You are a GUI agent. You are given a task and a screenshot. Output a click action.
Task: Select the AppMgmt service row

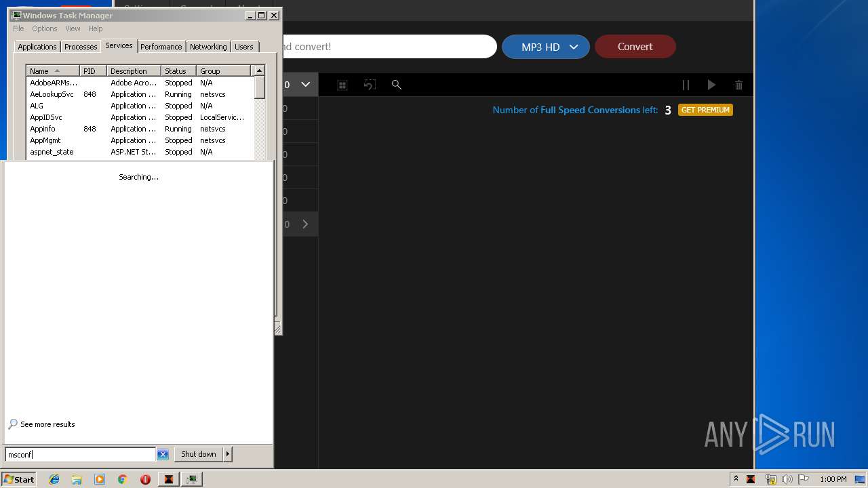pyautogui.click(x=140, y=140)
